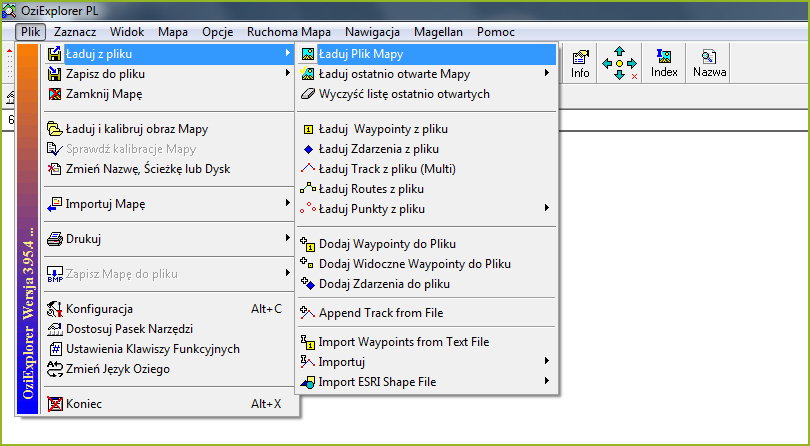Open the Pomoc menu
Screen dimensions: 810x446
tap(496, 32)
